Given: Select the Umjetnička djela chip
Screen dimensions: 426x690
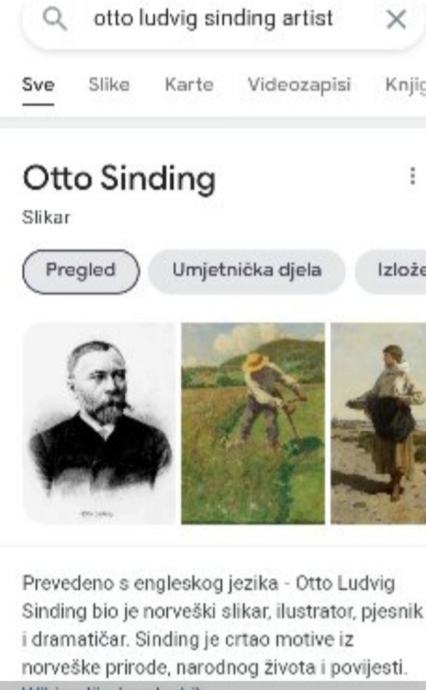Looking at the screenshot, I should click(247, 271).
